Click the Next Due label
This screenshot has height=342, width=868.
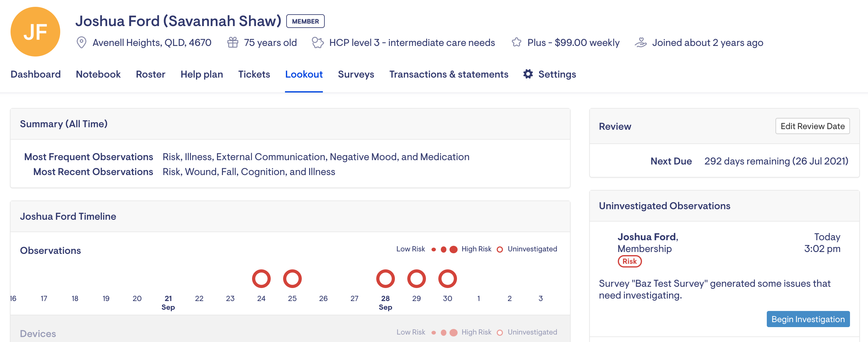pos(671,161)
